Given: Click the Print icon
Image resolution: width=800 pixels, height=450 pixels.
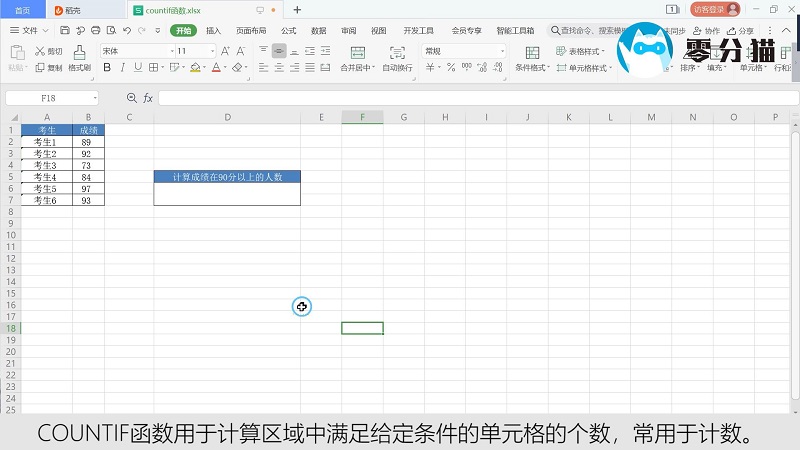Looking at the screenshot, I should 94,31.
